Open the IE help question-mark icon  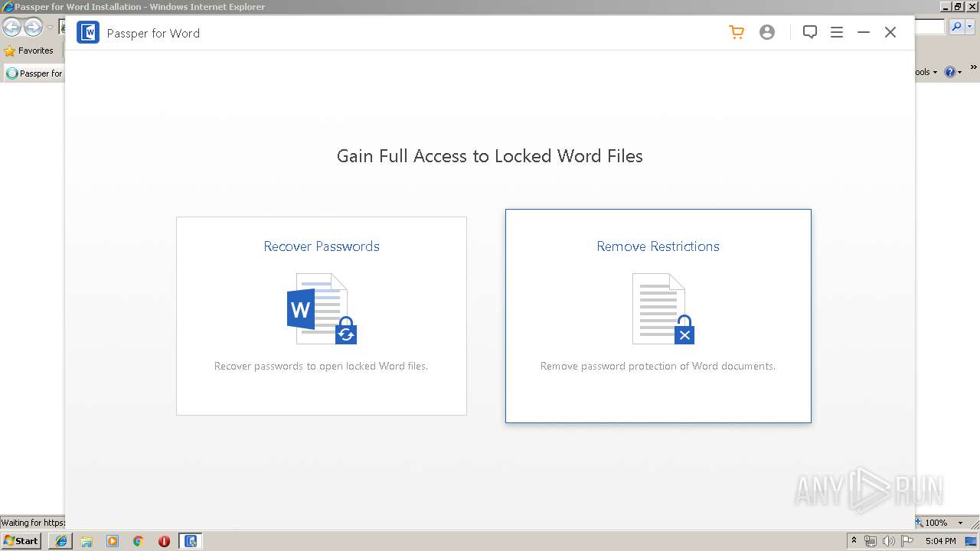pyautogui.click(x=950, y=72)
